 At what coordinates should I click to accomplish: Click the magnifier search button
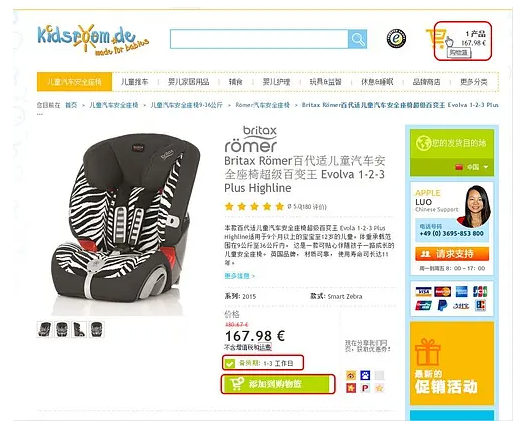click(357, 39)
